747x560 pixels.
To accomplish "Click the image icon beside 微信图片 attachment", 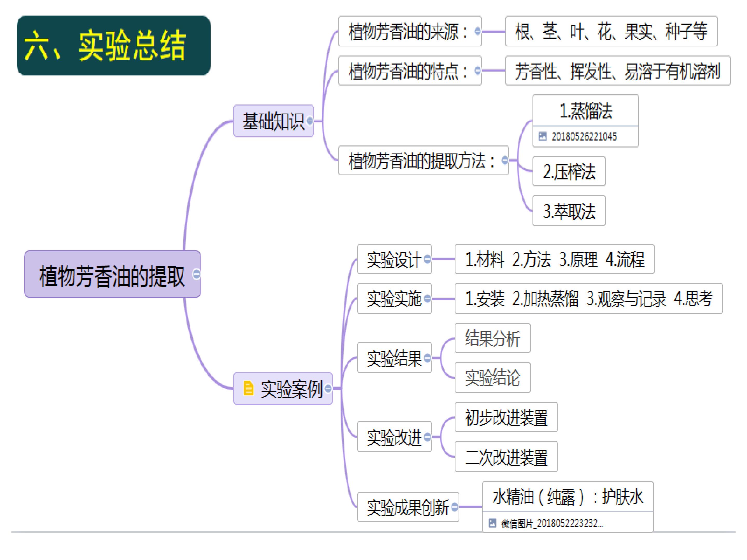I will [x=492, y=523].
